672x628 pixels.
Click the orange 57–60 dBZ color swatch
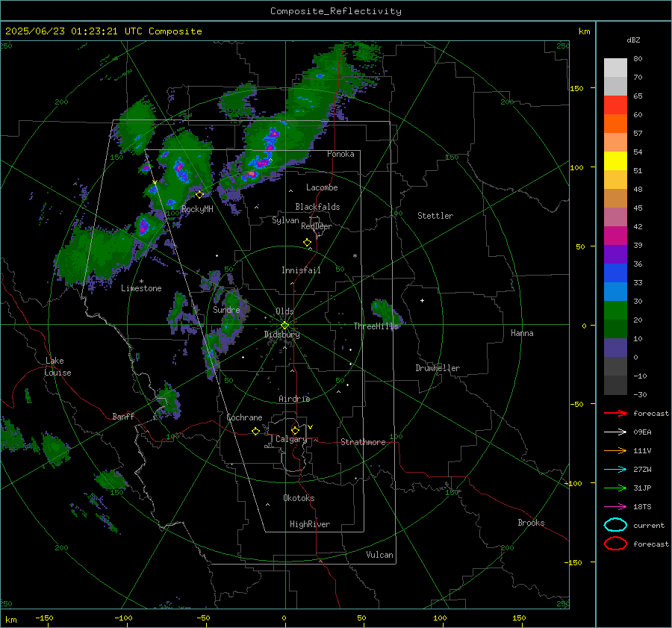click(615, 124)
